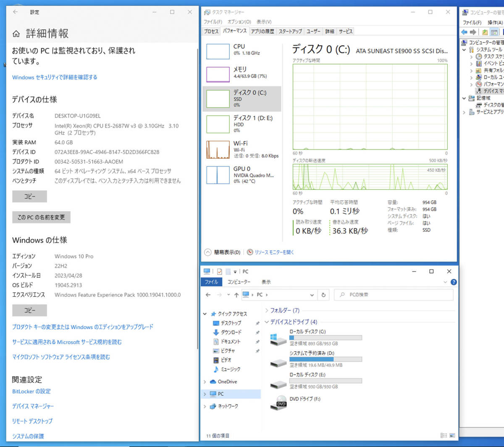Select DVD ドライブ (F:) icon
The width and height of the screenshot is (504, 447).
(278, 403)
